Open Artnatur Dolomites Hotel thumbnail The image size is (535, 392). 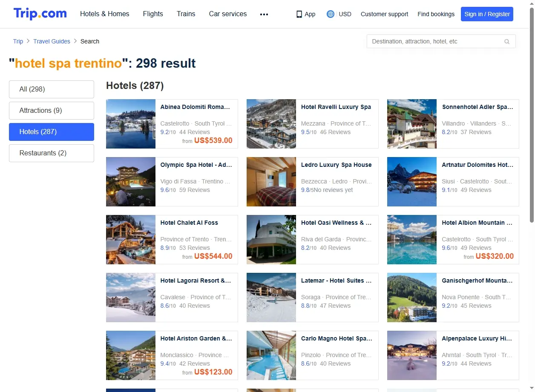coord(412,182)
